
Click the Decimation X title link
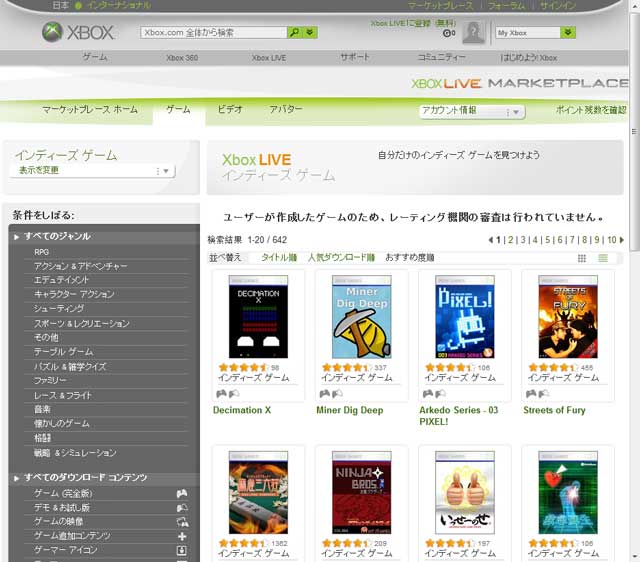[x=242, y=410]
